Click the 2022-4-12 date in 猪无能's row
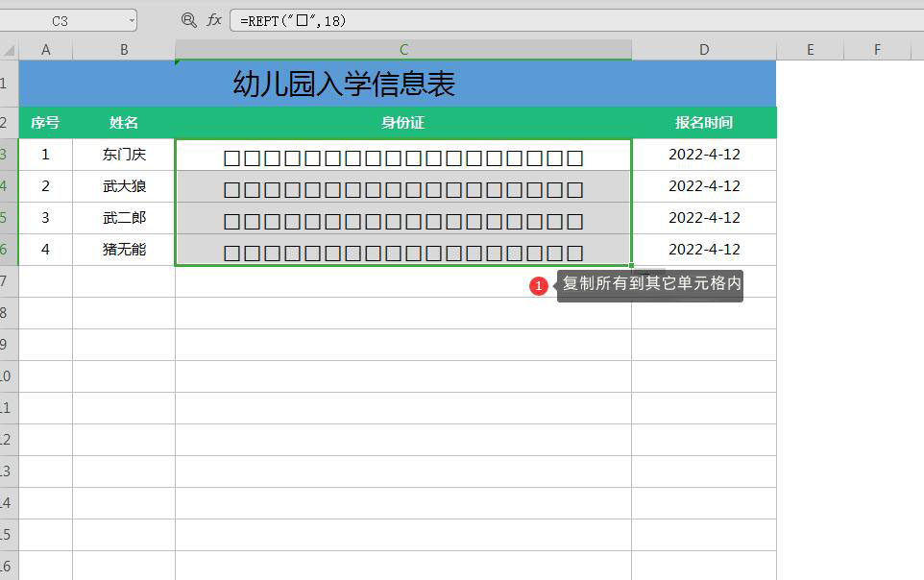The height and width of the screenshot is (580, 924). pyautogui.click(x=704, y=250)
